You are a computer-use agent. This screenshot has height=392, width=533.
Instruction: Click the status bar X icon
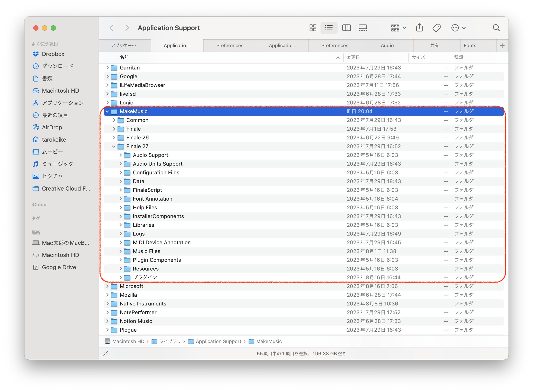[106, 354]
